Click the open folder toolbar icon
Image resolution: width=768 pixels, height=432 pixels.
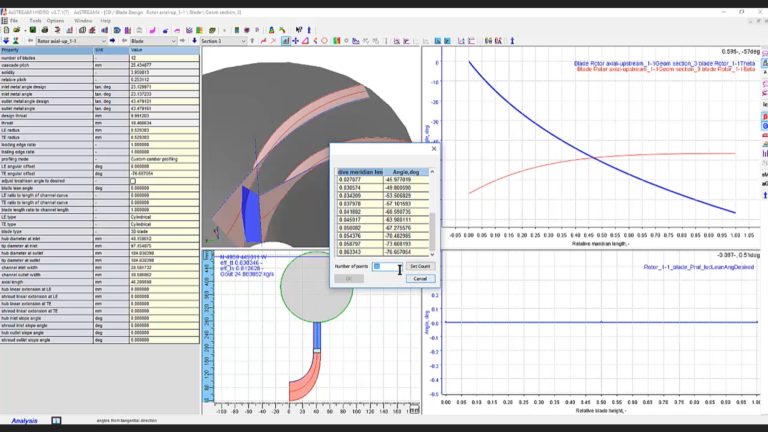pos(16,30)
